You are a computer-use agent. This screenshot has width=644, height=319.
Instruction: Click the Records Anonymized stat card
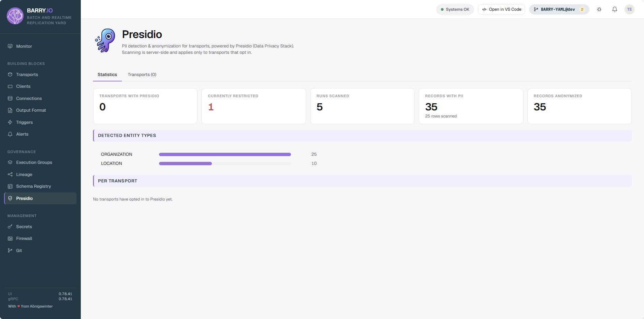click(580, 106)
